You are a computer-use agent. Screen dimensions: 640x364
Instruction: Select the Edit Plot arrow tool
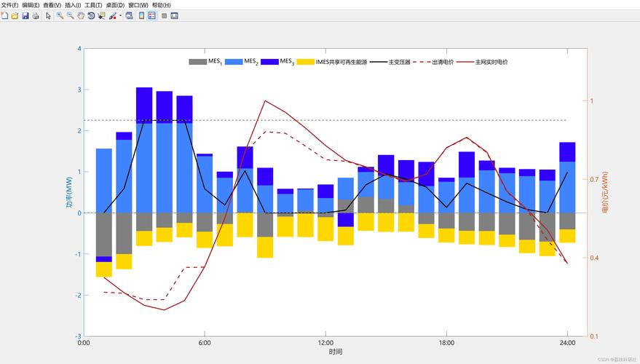click(49, 15)
